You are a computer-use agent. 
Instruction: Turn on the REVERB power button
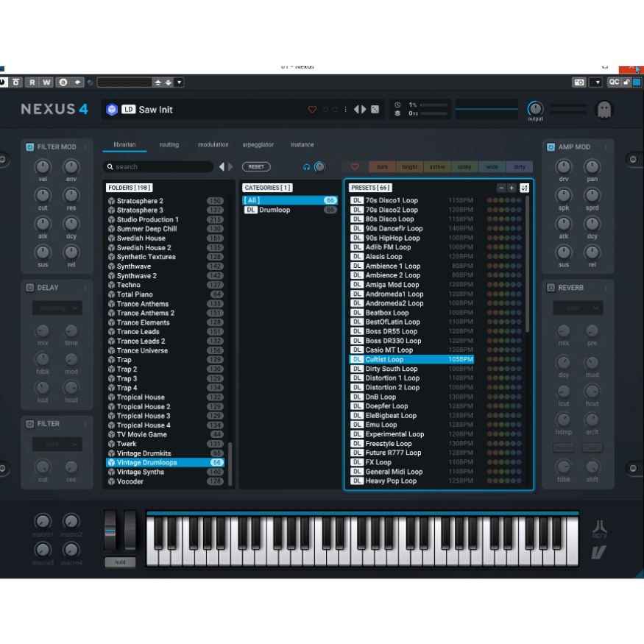click(551, 288)
